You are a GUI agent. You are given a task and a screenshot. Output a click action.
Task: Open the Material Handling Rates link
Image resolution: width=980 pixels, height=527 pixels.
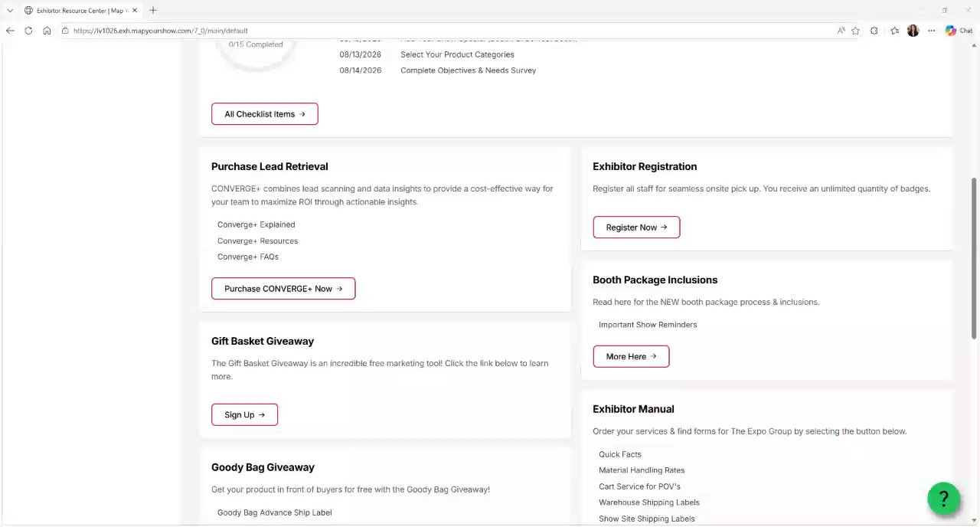642,470
